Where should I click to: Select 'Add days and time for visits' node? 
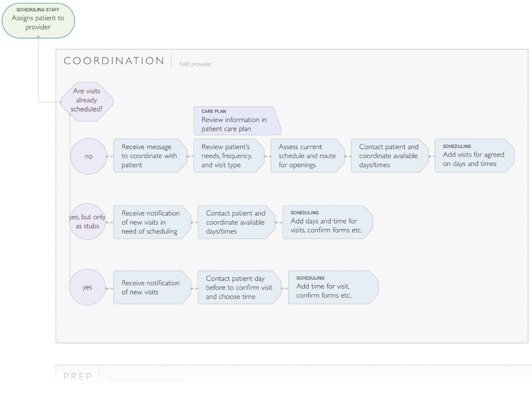[328, 221]
